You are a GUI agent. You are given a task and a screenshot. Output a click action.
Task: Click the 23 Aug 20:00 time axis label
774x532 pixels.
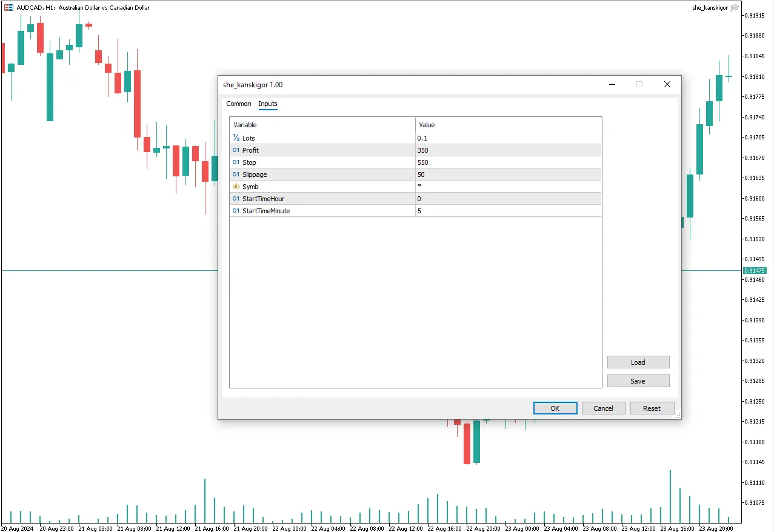[716, 528]
